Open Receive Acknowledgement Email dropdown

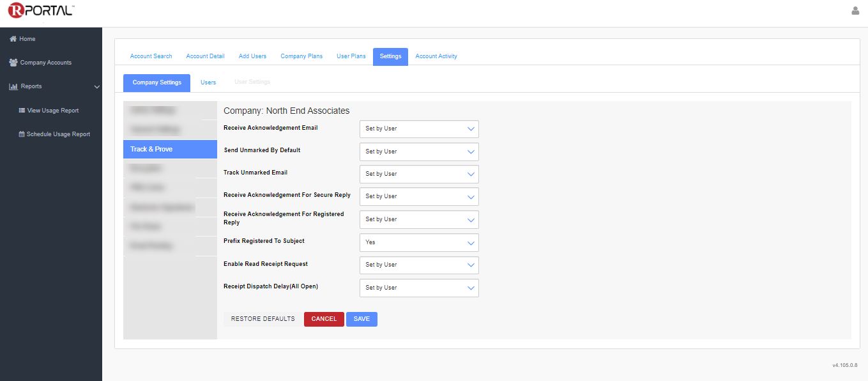pos(419,128)
